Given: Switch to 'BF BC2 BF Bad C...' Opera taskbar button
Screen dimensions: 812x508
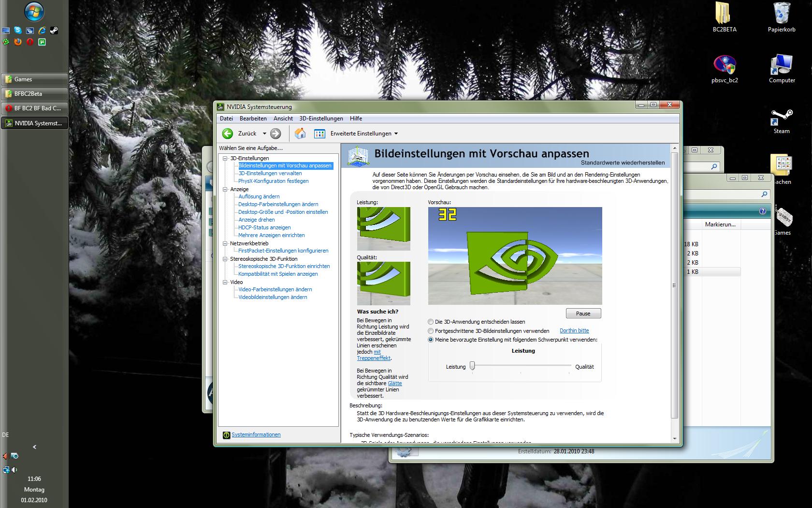Looking at the screenshot, I should 34,108.
